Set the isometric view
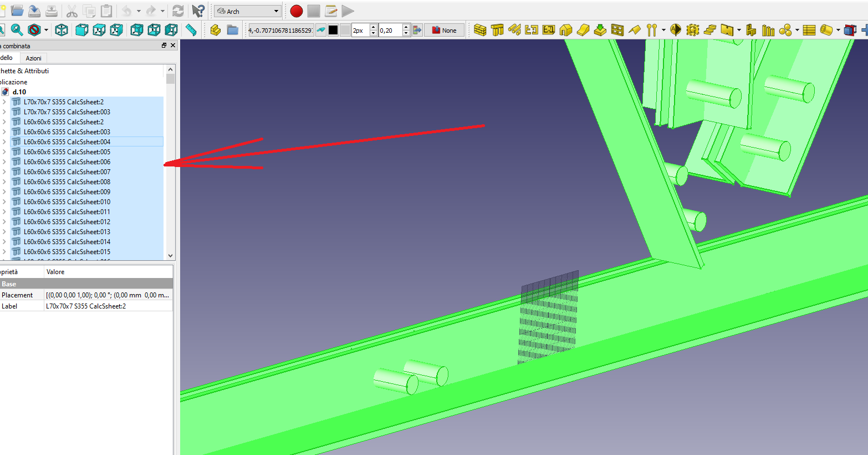868x455 pixels. coord(62,30)
